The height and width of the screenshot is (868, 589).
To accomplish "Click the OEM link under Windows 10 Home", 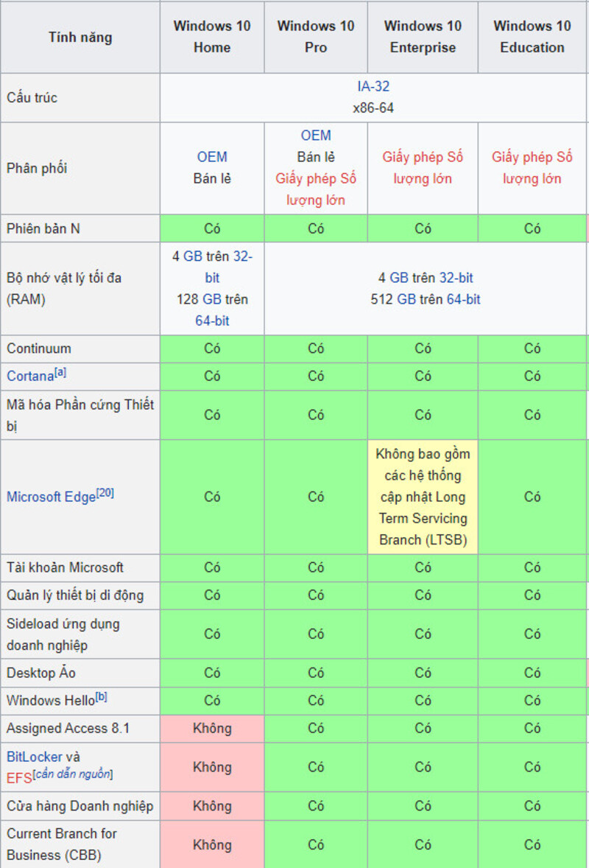I will (x=212, y=157).
